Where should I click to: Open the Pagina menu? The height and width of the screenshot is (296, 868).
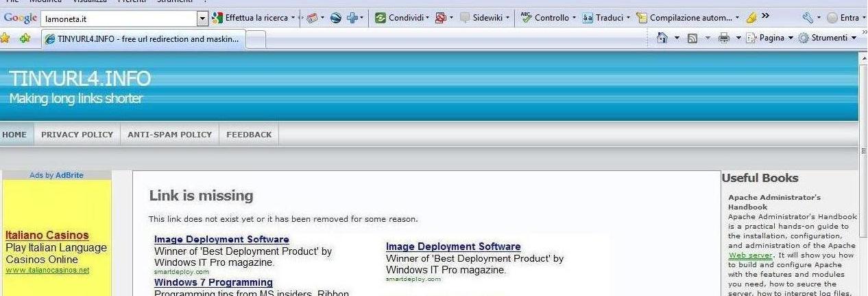tap(769, 38)
